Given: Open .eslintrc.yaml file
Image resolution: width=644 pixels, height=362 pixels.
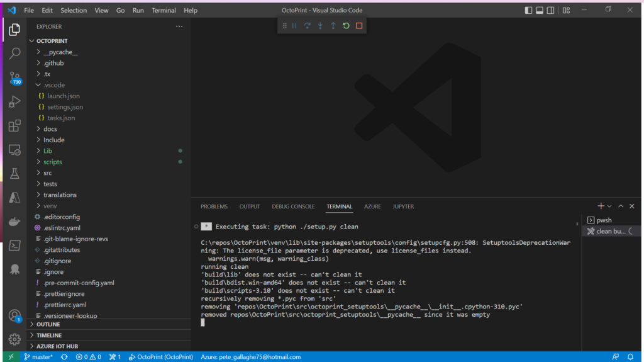Looking at the screenshot, I should point(109,227).
